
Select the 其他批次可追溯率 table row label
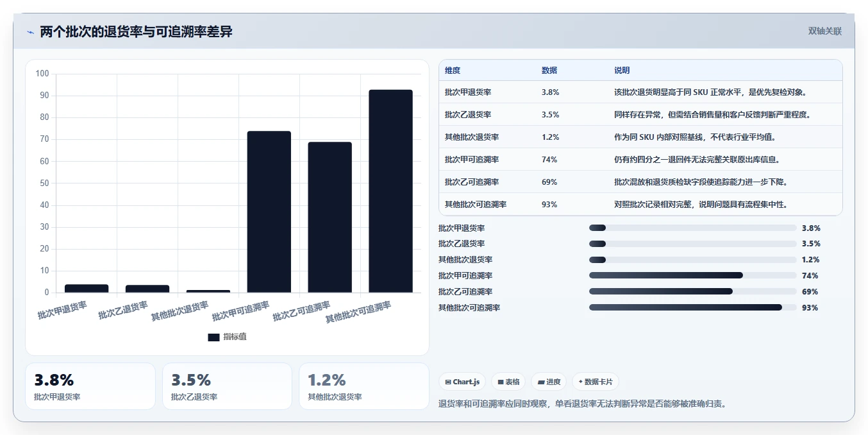click(476, 205)
